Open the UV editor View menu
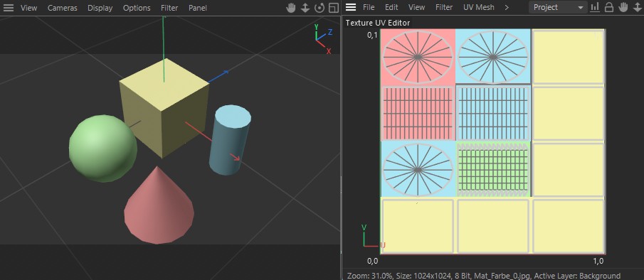Screen dimensions: 644x280 (x=417, y=7)
